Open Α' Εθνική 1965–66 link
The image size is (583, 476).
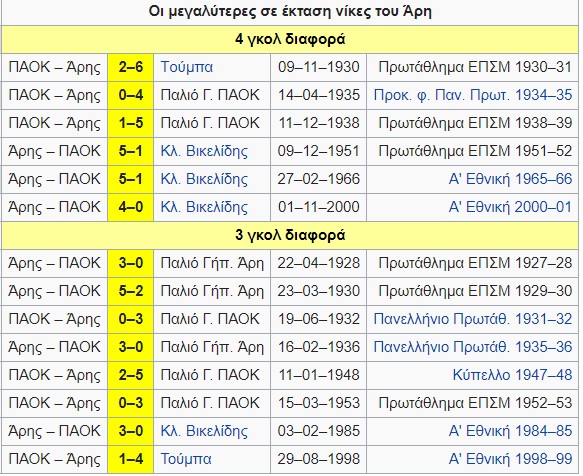click(510, 179)
